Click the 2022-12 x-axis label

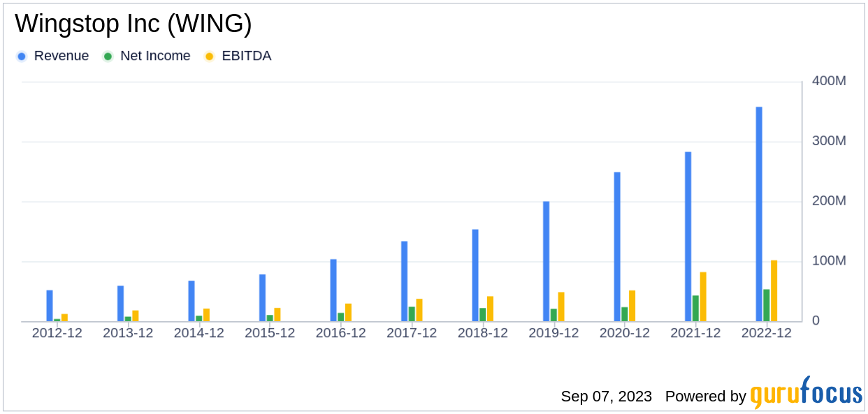click(x=767, y=334)
